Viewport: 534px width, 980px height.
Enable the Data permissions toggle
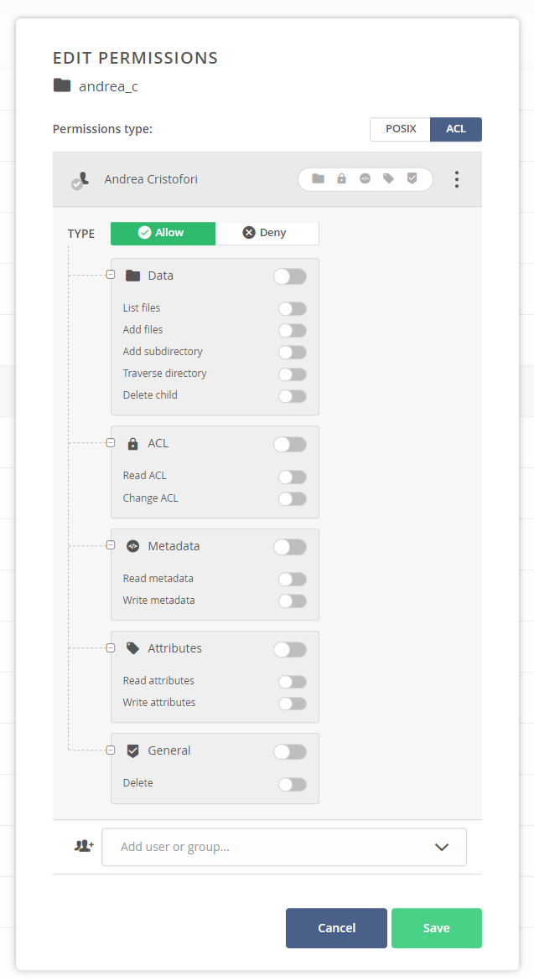[x=290, y=276]
